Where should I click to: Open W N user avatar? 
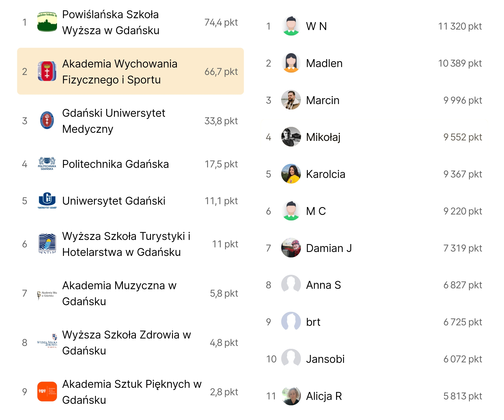[291, 26]
